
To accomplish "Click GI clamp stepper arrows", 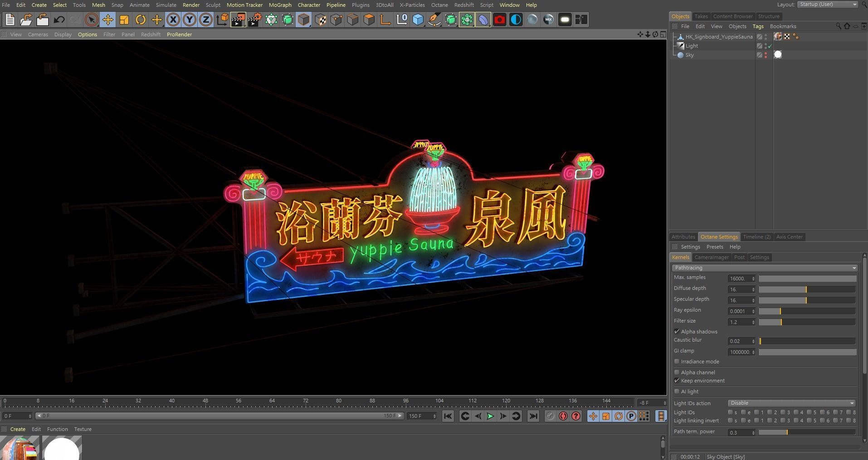I will coord(753,352).
